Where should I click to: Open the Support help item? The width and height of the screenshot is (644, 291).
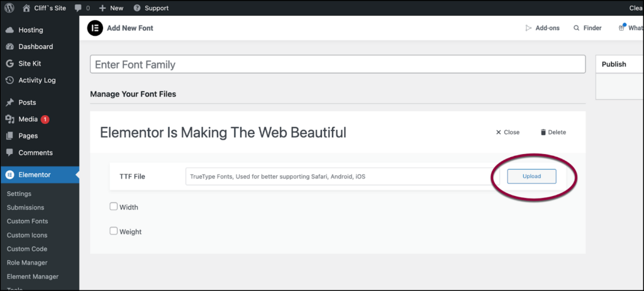pos(151,8)
